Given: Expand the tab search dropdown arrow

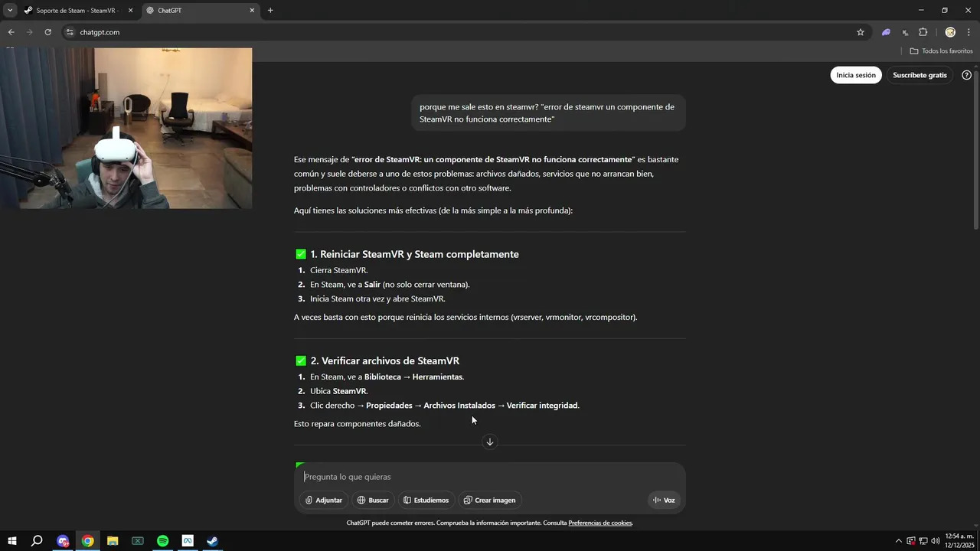Looking at the screenshot, I should (10, 11).
